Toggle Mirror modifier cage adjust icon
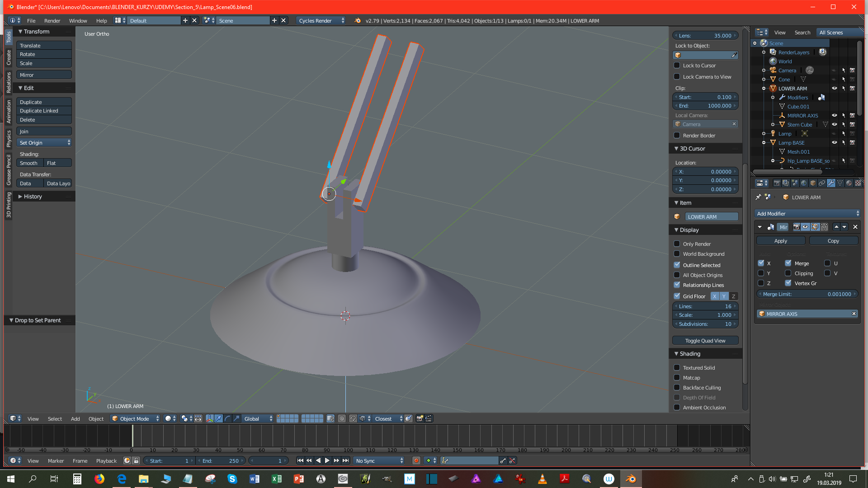Image resolution: width=868 pixels, height=488 pixels. coord(824,227)
